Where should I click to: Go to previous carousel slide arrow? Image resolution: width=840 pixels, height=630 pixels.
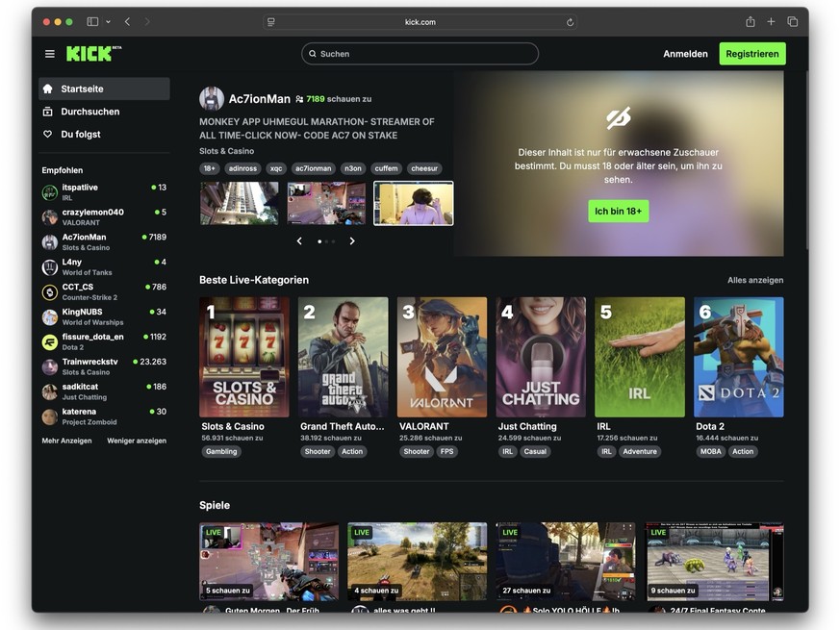[x=299, y=241]
